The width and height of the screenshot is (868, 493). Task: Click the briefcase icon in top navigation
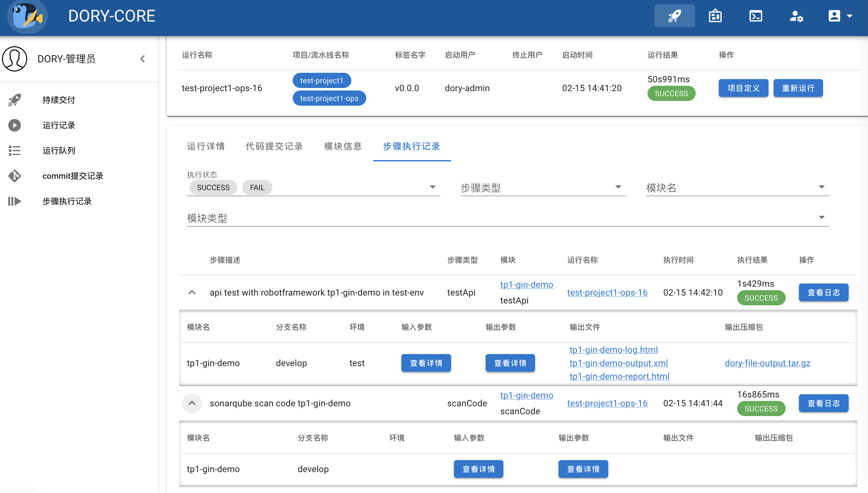[x=714, y=16]
